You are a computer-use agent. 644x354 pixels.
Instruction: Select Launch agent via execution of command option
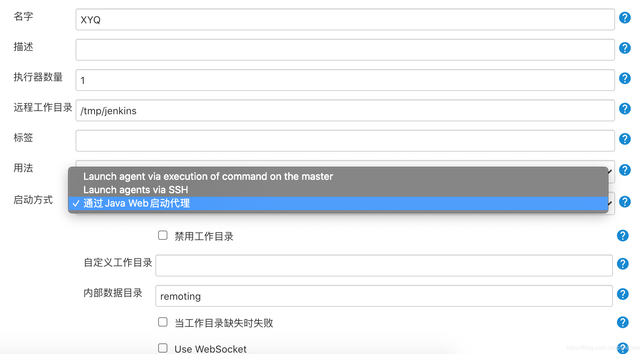pos(338,176)
